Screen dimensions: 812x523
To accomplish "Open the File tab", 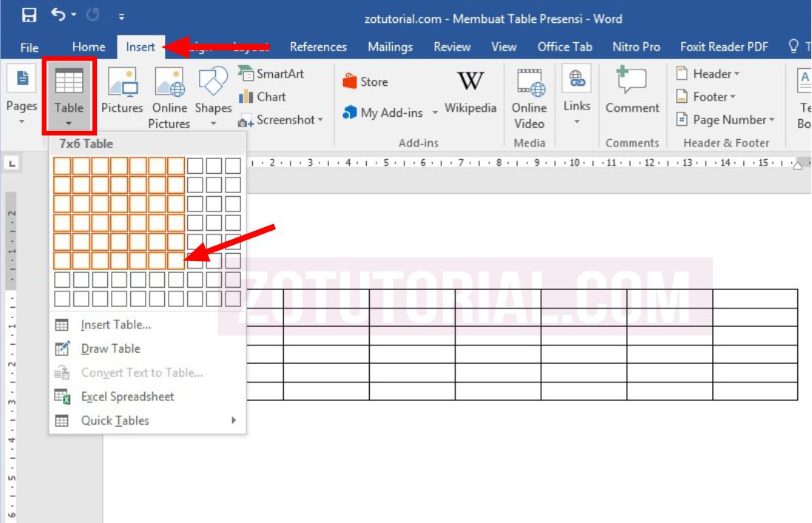I will 30,47.
